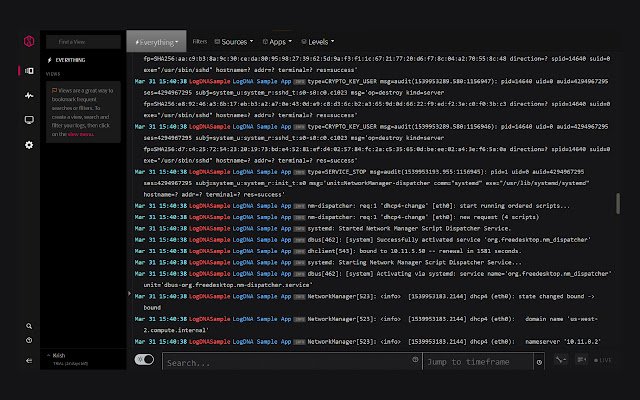Click log line 'Activating via systemd'
Viewport: 640px width, 400px height.
point(372,279)
